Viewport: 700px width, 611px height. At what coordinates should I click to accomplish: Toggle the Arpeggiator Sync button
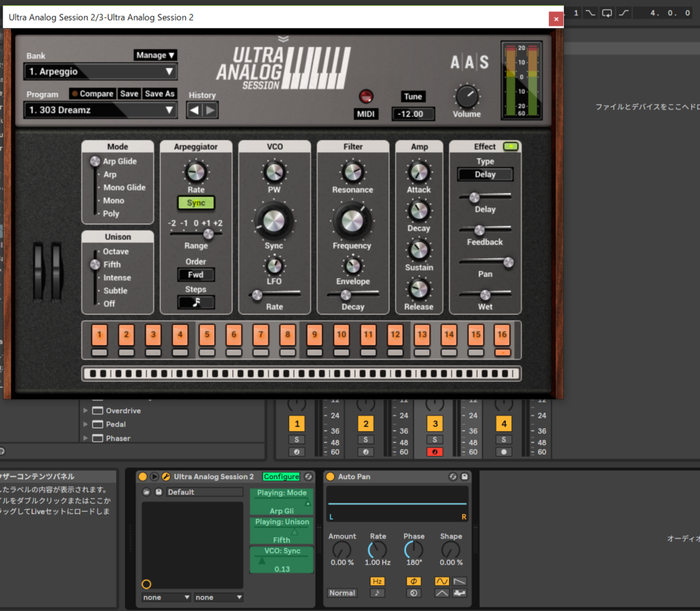point(196,203)
